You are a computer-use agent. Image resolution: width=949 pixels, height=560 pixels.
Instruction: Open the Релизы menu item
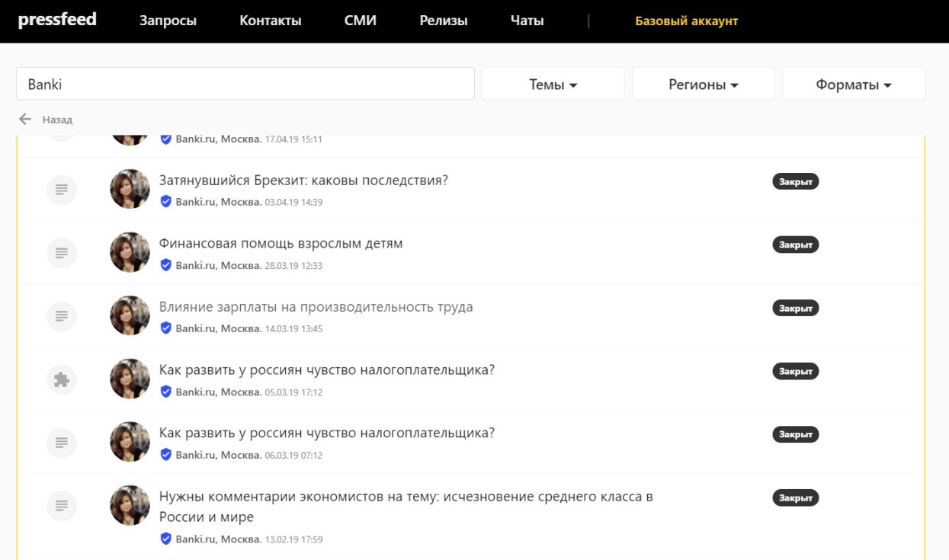[x=443, y=21]
